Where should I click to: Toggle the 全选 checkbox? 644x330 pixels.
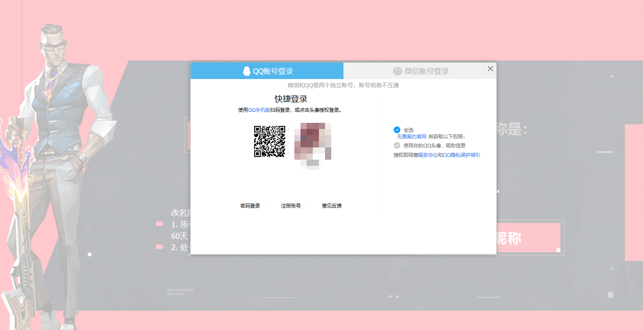click(397, 130)
